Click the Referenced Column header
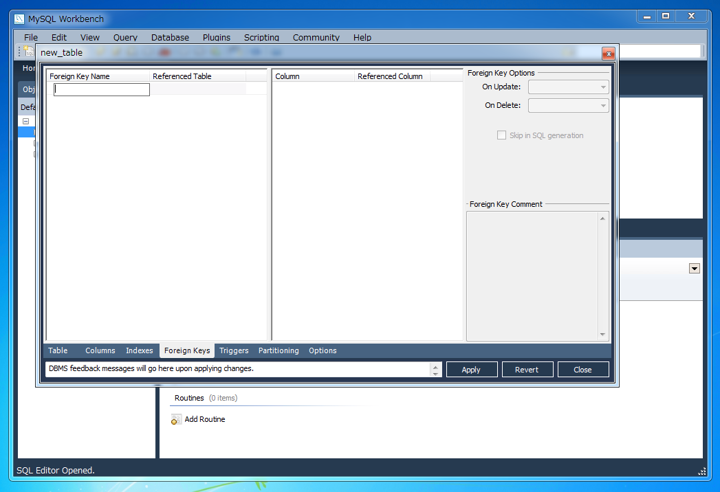The image size is (720, 492). pos(393,76)
